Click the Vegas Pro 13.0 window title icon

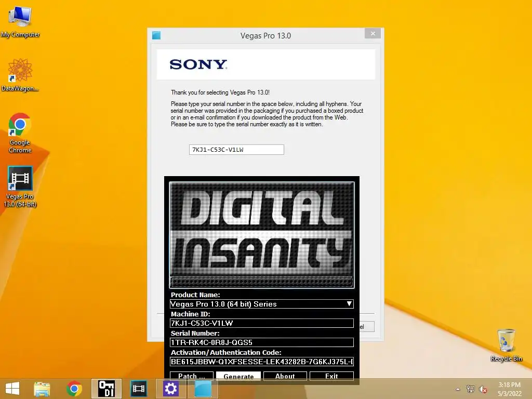pyautogui.click(x=156, y=35)
